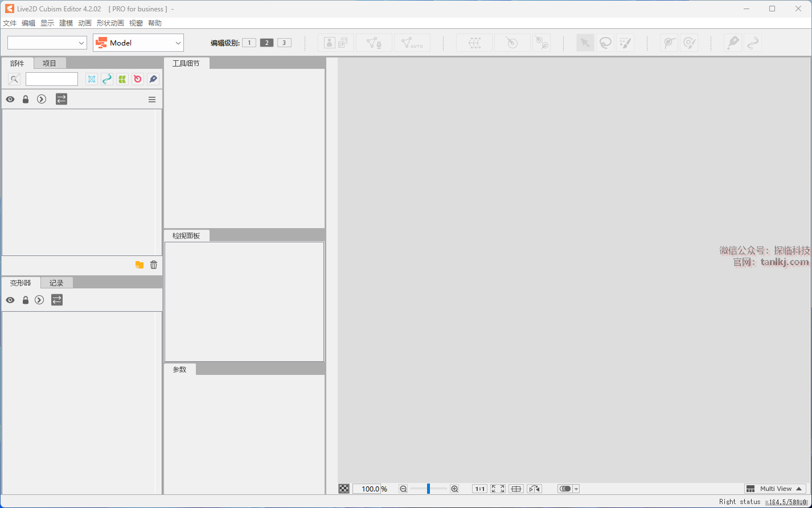Click the texture atlas edit icon

[335, 43]
